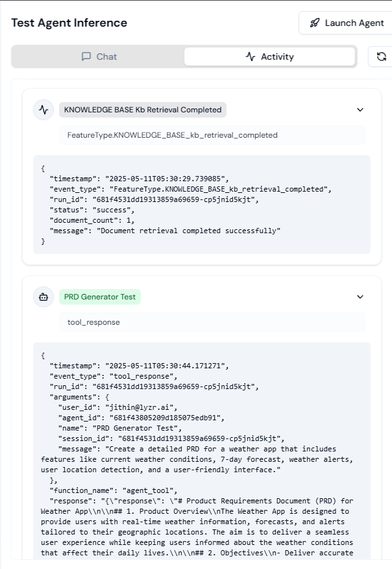Select the KNOWLEDGE BASE Kb Retrieval Completed badge
This screenshot has height=569, width=392.
click(141, 110)
